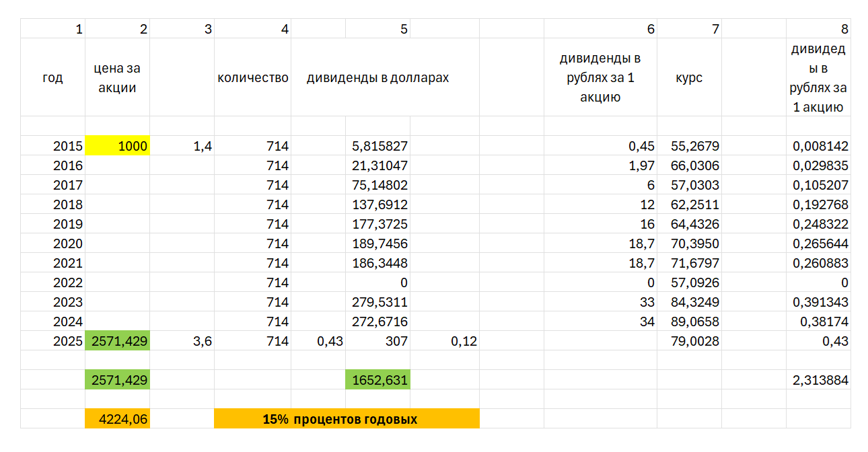Select the "цена за акции" header cell
The width and height of the screenshot is (868, 452).
118,77
